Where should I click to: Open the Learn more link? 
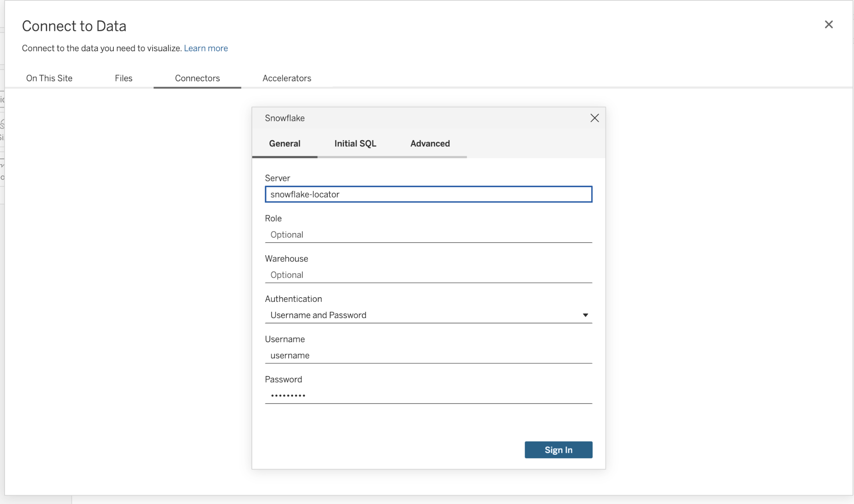(206, 48)
